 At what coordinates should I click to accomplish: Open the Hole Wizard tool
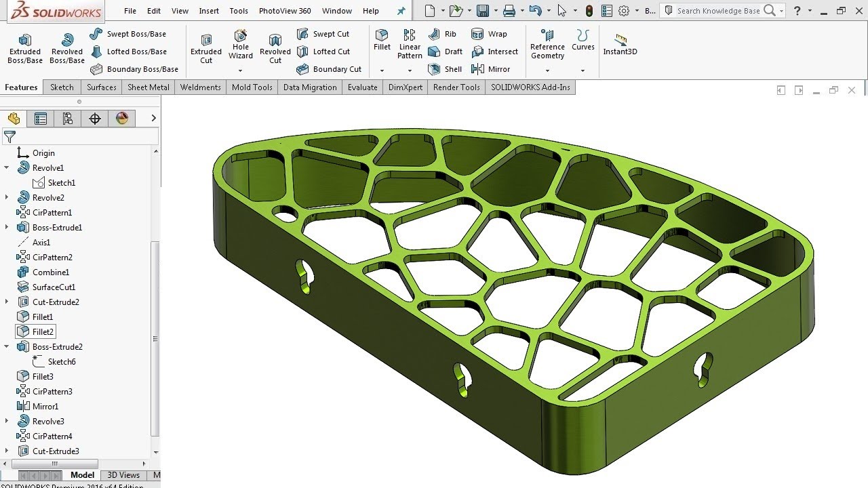pyautogui.click(x=241, y=45)
